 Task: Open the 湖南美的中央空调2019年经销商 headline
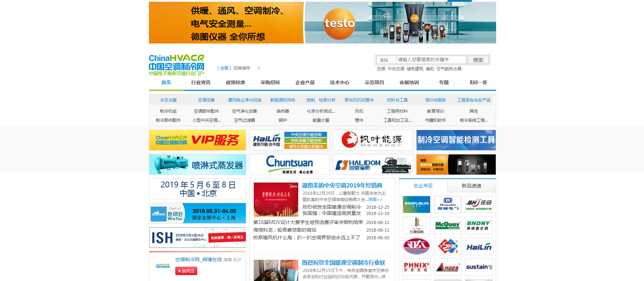click(x=342, y=185)
